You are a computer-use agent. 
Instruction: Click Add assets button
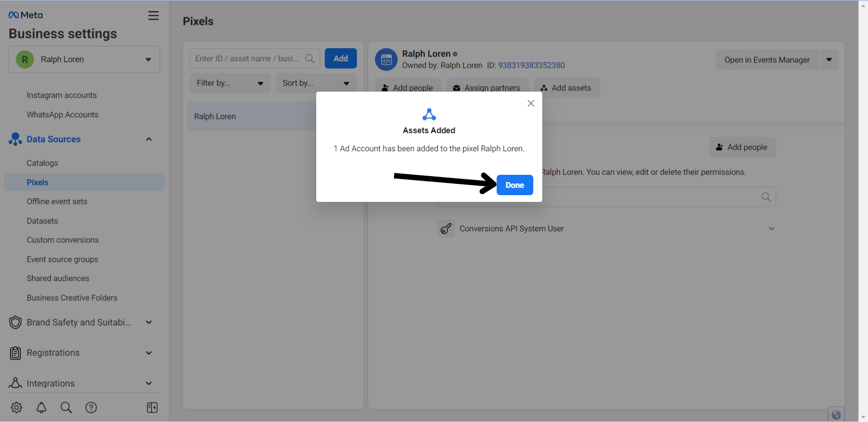point(566,87)
